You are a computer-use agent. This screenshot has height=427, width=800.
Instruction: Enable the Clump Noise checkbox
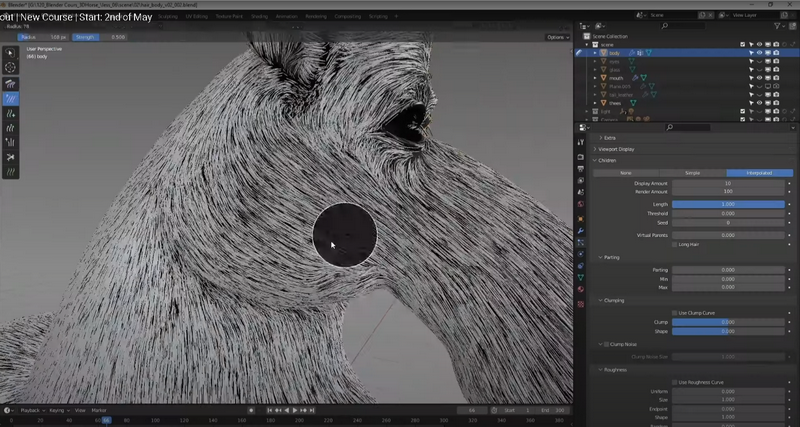click(607, 344)
